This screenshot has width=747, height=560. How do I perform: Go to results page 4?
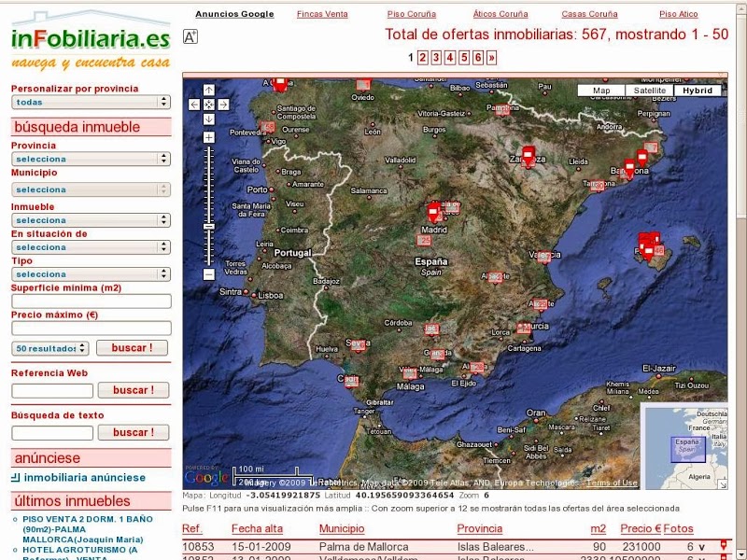point(450,58)
